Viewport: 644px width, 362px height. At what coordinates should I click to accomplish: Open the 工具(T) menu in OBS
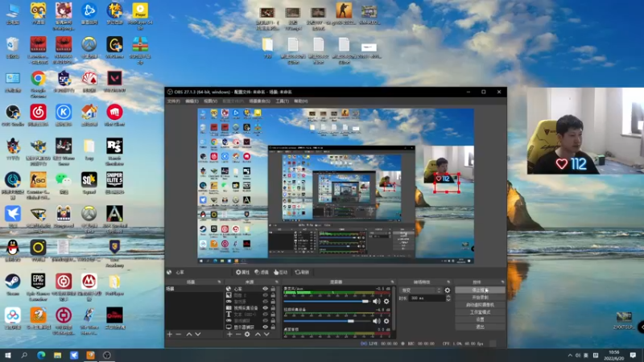pos(282,101)
